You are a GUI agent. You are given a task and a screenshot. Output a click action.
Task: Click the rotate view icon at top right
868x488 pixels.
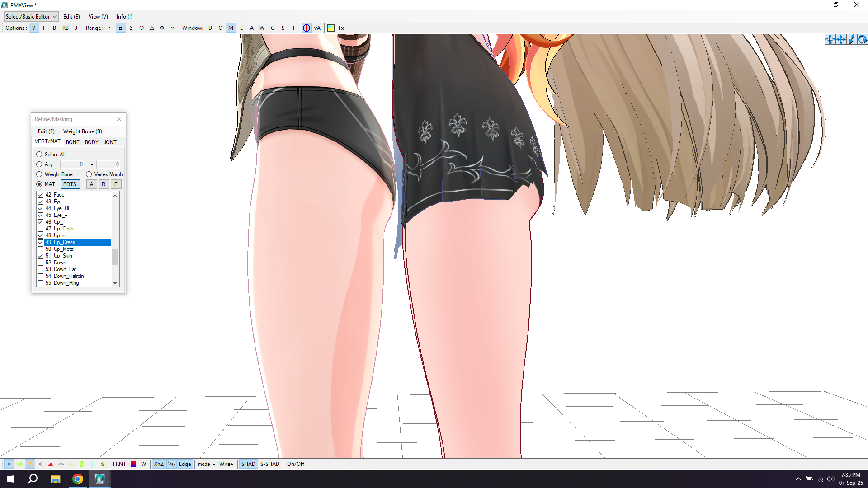[x=862, y=40]
